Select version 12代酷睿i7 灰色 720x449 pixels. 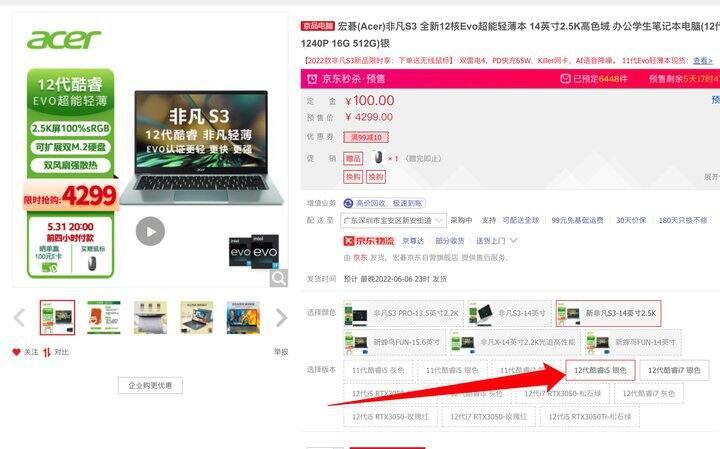click(648, 393)
